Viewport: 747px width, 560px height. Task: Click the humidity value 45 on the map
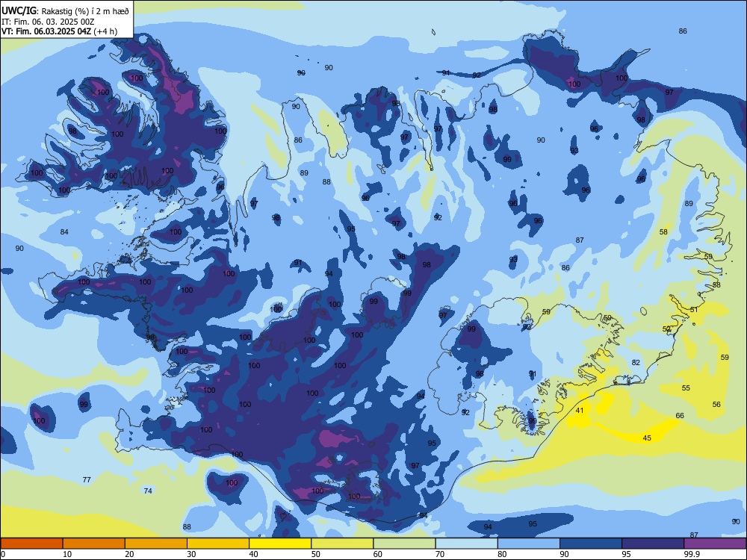coord(647,438)
